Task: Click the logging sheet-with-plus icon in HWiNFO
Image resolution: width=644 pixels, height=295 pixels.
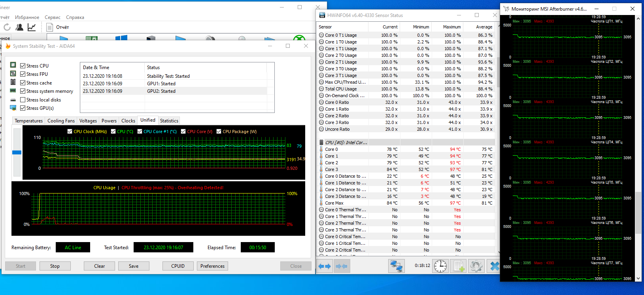Action: tap(459, 266)
